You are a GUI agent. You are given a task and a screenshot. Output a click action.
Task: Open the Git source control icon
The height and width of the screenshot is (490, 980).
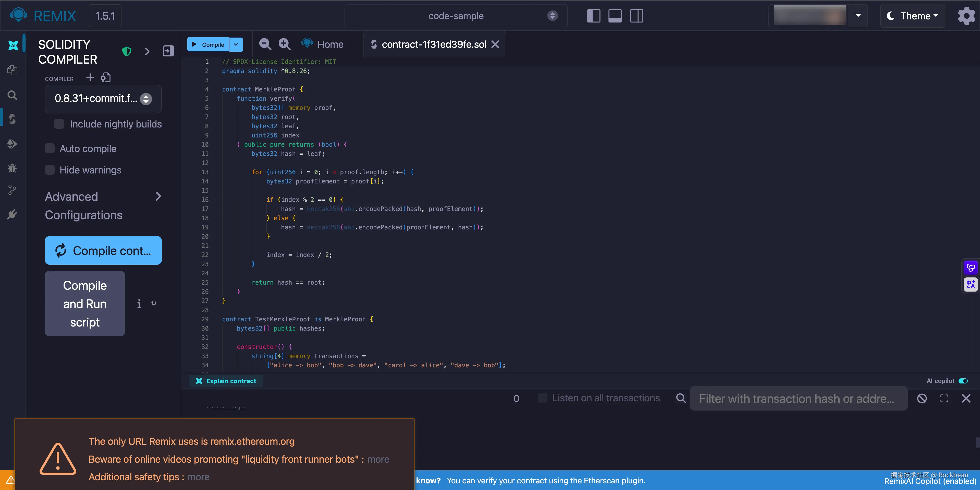[13, 190]
